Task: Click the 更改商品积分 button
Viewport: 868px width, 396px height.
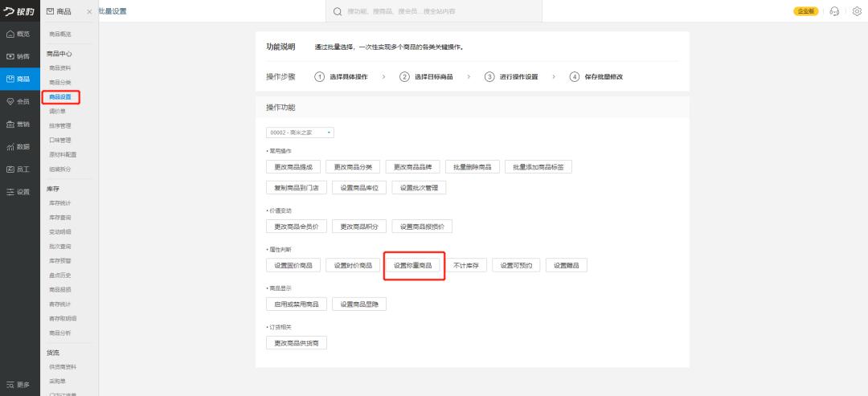Action: coord(359,227)
